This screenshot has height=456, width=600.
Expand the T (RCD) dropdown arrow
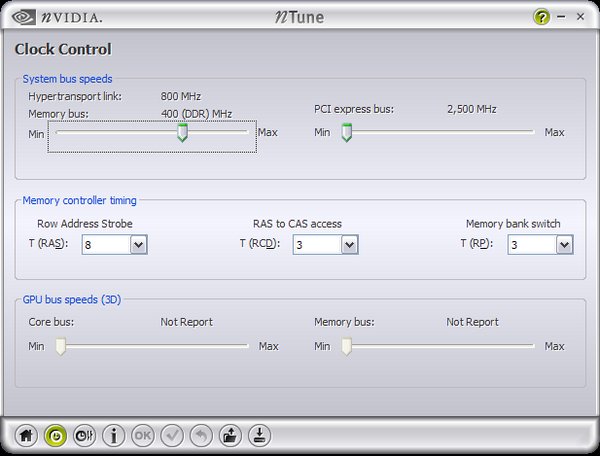click(x=350, y=244)
